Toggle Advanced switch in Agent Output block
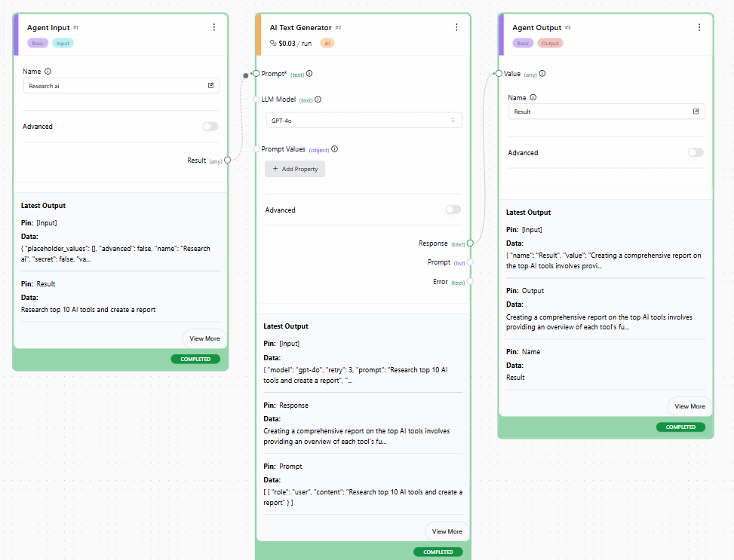This screenshot has width=734, height=560. coord(696,152)
